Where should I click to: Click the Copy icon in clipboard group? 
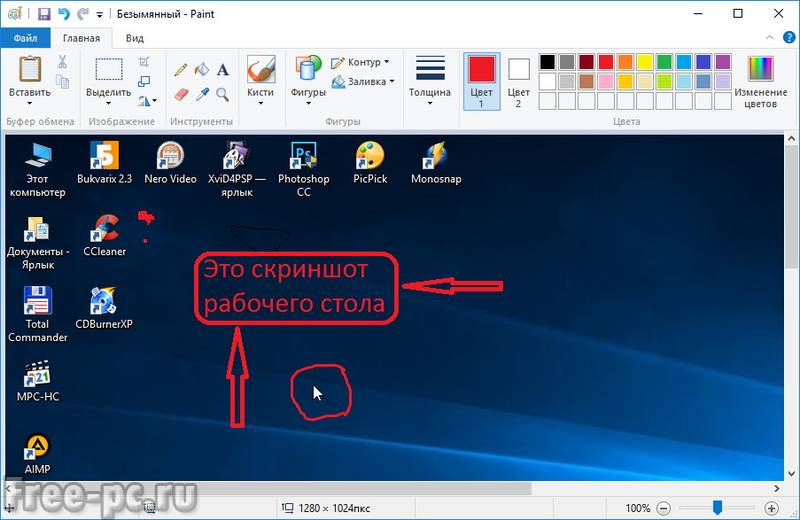coord(62,82)
